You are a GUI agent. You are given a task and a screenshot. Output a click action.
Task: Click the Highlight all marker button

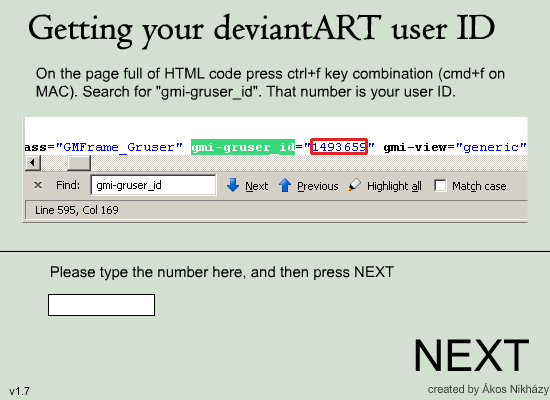coord(385,185)
